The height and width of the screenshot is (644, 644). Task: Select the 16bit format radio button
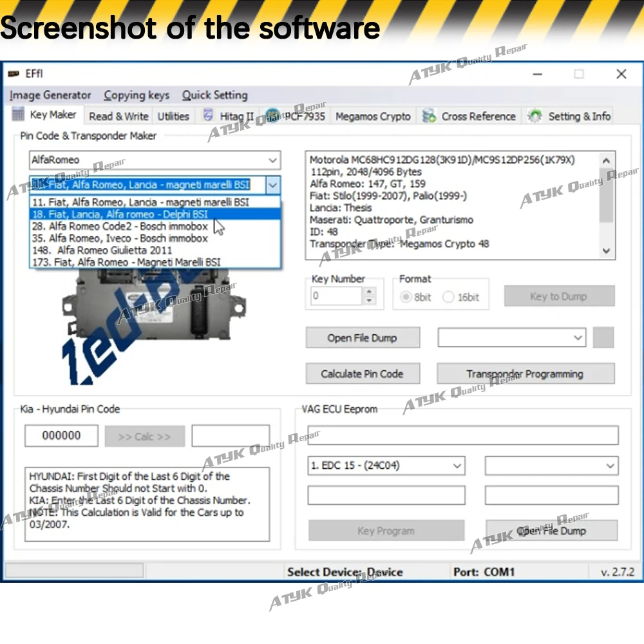point(448,297)
